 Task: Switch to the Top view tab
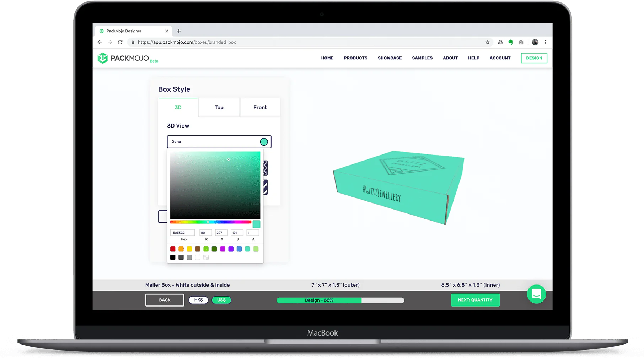(x=219, y=107)
